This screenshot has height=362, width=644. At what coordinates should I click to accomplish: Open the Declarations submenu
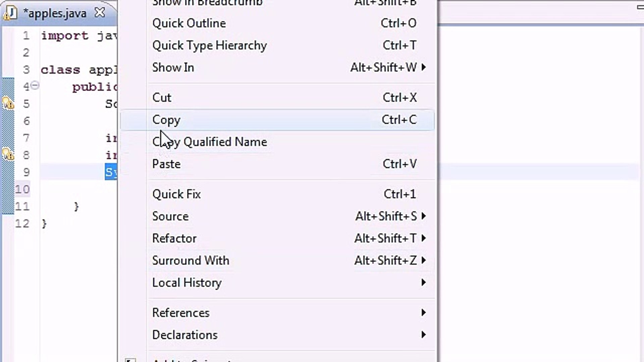pos(185,335)
